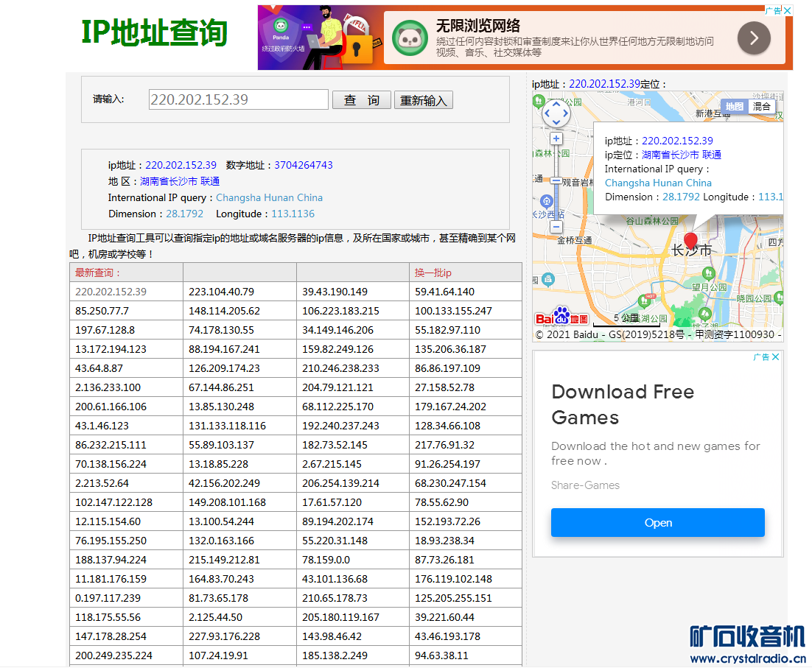Click the ip link in the map header

coord(605,84)
